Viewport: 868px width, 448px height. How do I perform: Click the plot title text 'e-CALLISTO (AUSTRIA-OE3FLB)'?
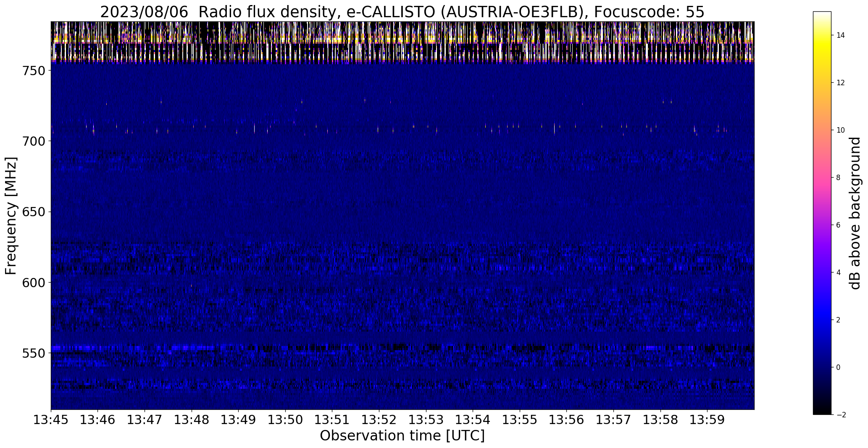coord(468,13)
